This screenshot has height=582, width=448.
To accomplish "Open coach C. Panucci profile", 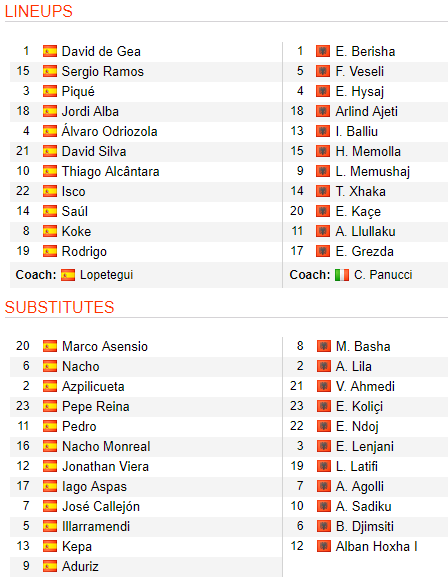I will tap(383, 275).
